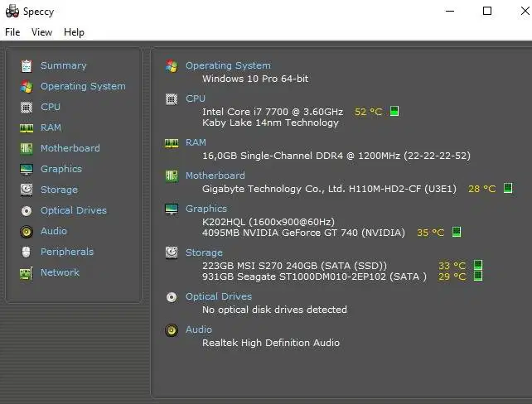This screenshot has height=404, width=532.
Task: Click the Motherboard heading in summary panel
Action: [215, 176]
